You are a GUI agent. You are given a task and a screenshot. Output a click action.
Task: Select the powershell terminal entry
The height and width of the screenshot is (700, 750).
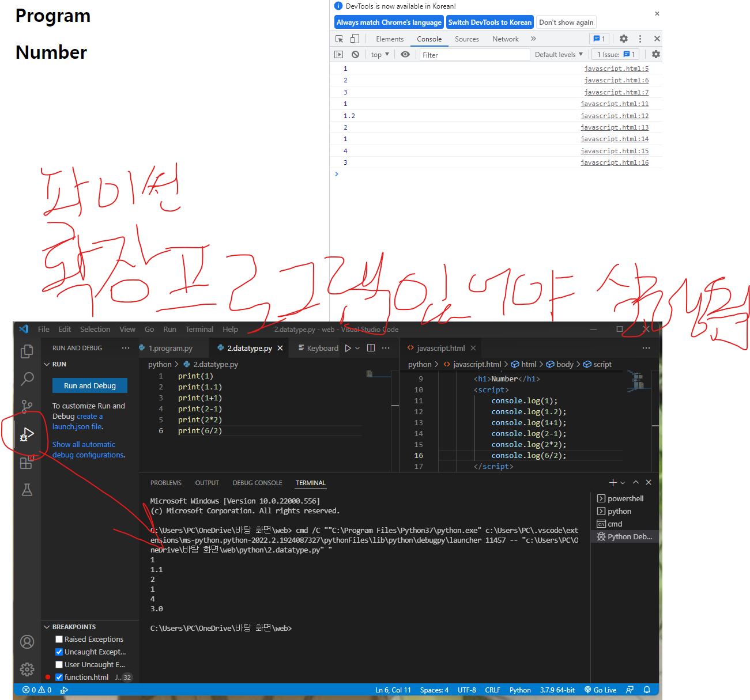[x=624, y=498]
